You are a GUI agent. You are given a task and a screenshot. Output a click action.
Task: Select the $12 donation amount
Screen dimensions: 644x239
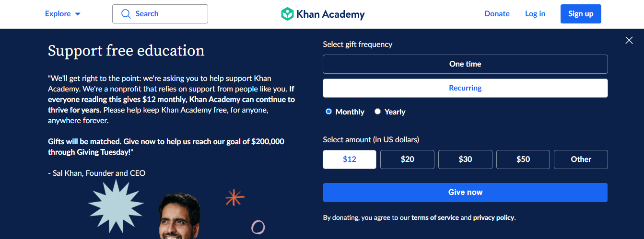[x=350, y=159]
